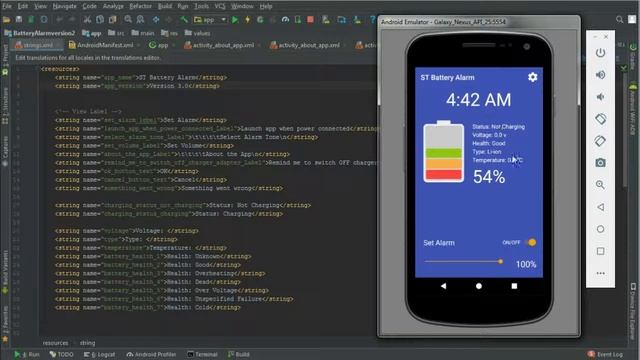Click the Help question mark toolbar icon
Viewport: 640px width, 360px height.
point(372,19)
